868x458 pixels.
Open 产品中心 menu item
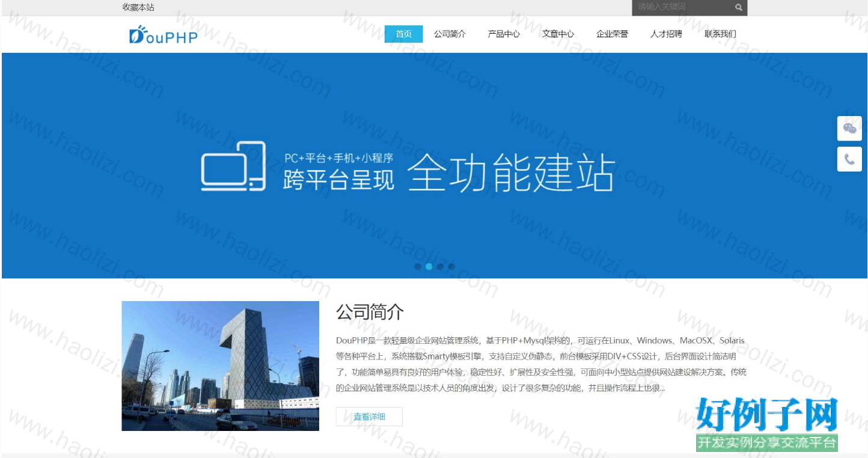point(504,34)
